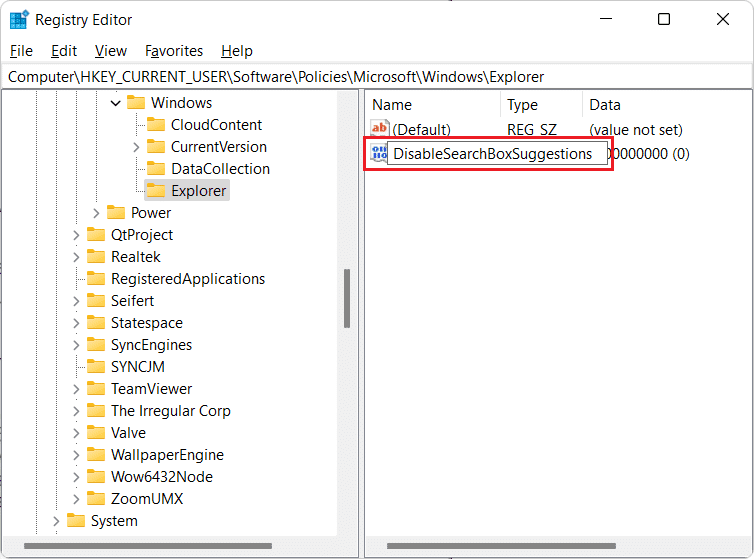This screenshot has width=754, height=559.
Task: Click the TeamViewer folder icon
Action: click(96, 389)
